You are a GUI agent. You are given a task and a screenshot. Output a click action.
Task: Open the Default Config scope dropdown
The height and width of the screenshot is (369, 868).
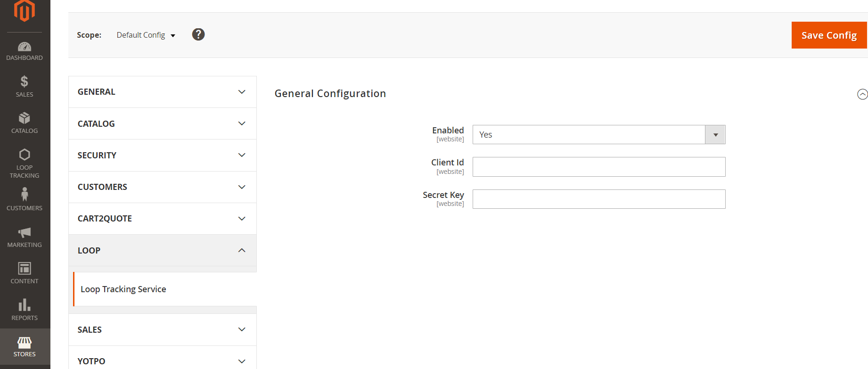coord(146,35)
